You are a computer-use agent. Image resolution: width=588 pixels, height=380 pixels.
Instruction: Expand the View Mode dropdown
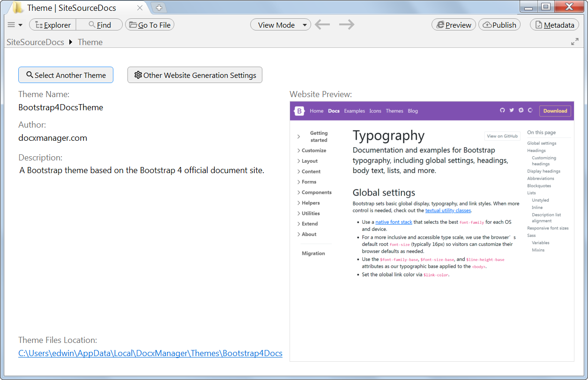coord(281,25)
